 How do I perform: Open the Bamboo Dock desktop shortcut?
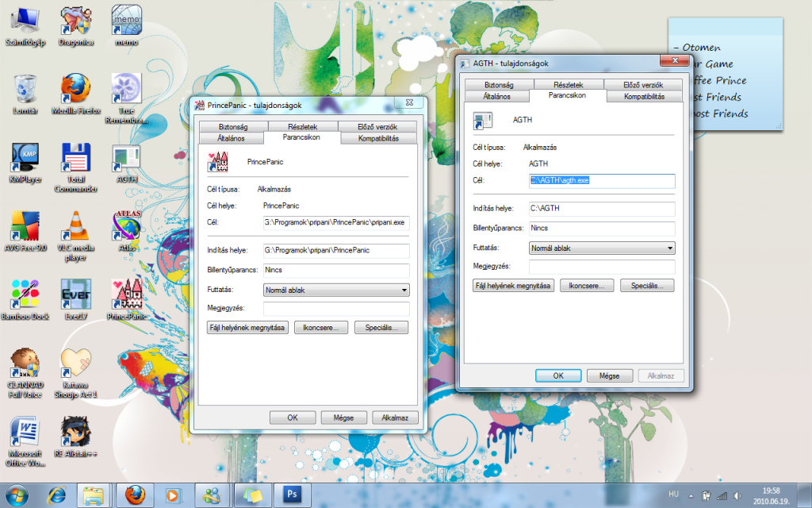tap(25, 296)
